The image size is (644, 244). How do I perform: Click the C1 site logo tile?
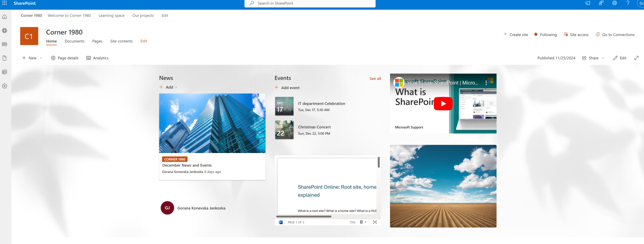tap(29, 36)
